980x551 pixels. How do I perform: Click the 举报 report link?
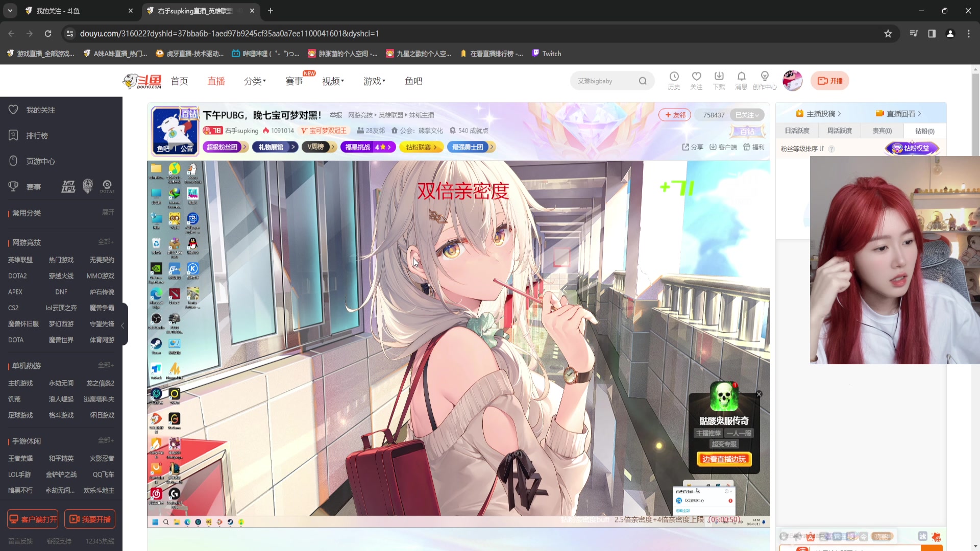(335, 115)
